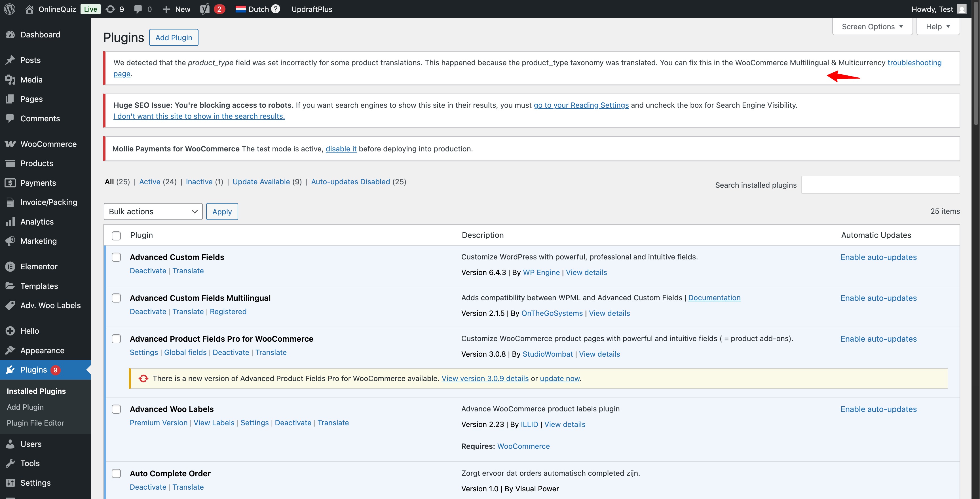
Task: Click in Search installed plugins field
Action: coord(880,185)
